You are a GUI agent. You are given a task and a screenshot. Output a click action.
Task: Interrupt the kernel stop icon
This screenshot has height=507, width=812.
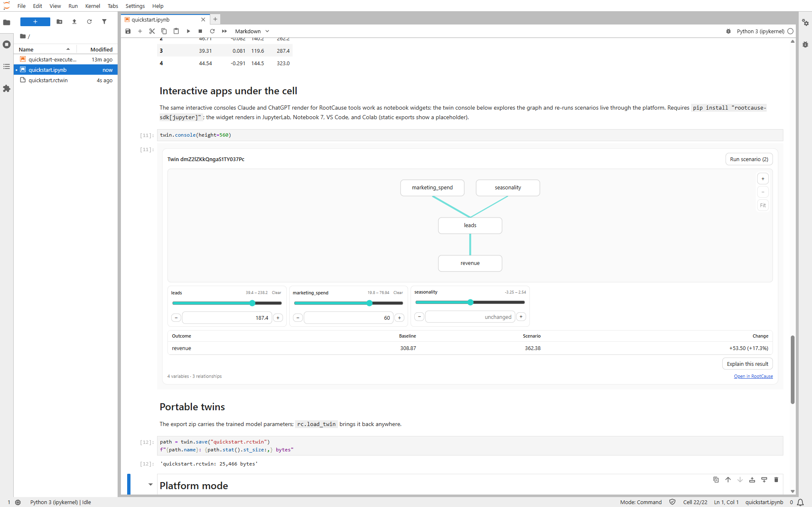coord(200,31)
